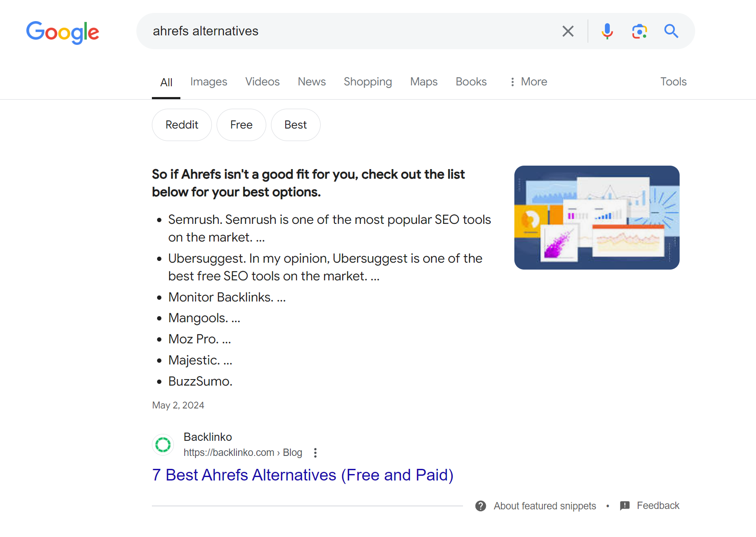Switch to News tab

tap(312, 82)
